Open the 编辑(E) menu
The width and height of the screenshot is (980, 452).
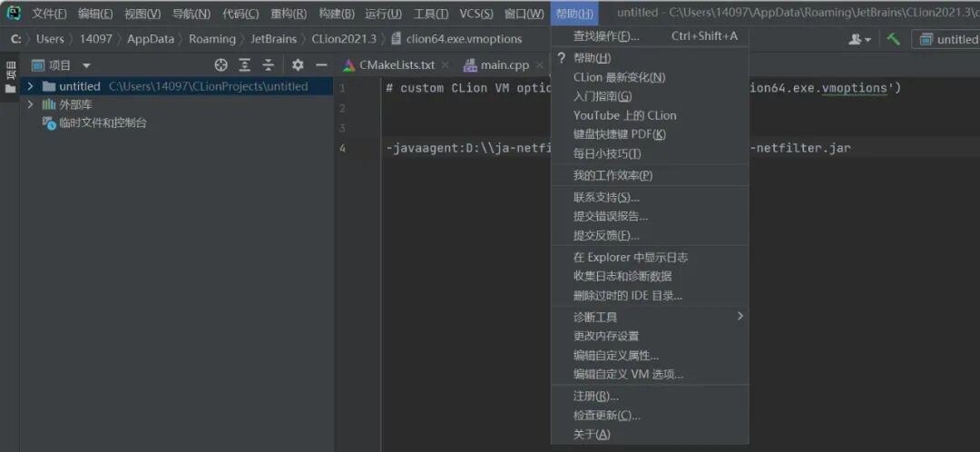point(95,13)
